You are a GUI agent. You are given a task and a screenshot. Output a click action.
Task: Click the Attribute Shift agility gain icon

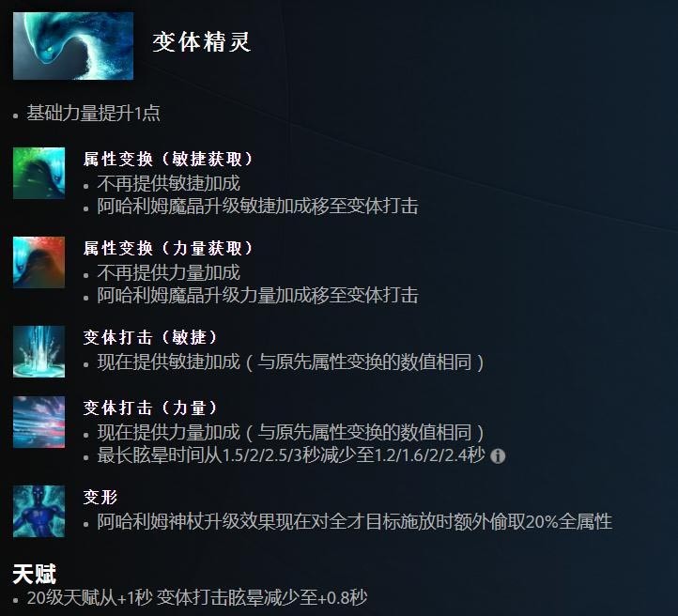[39, 173]
